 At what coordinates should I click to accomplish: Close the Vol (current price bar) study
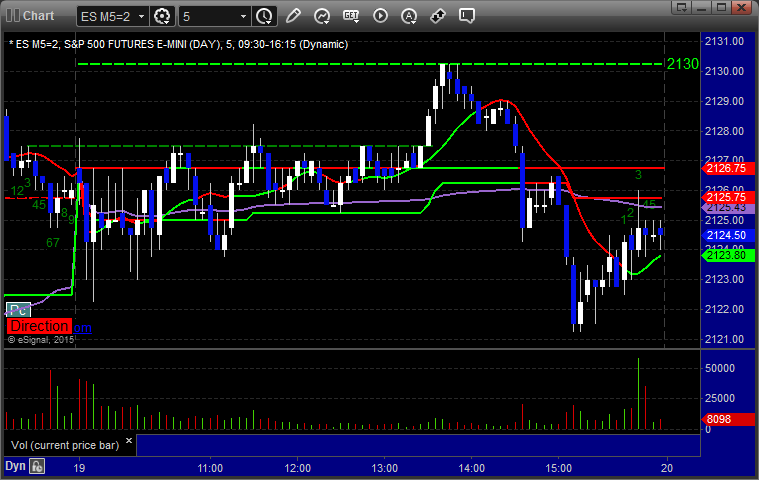[x=129, y=440]
